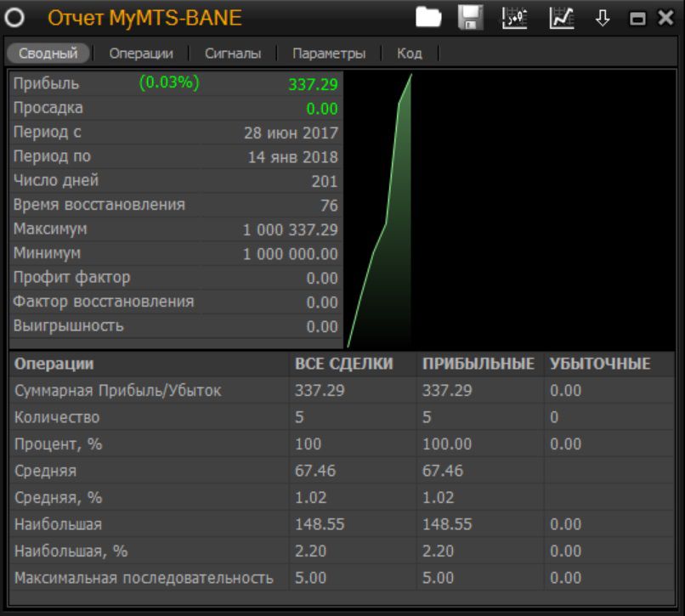This screenshot has width=685, height=616.
Task: Click the Процент, % row label
Action: (x=58, y=444)
